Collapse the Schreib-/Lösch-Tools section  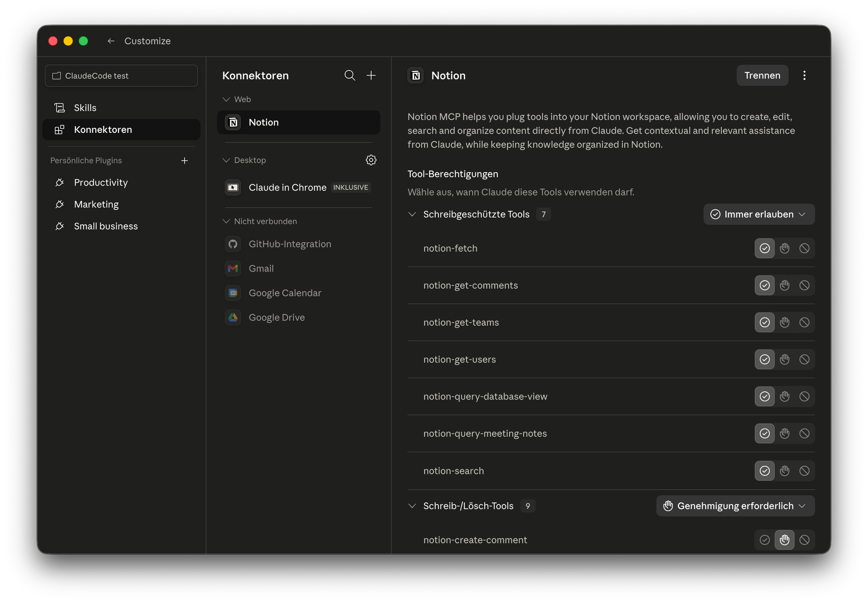coord(412,506)
